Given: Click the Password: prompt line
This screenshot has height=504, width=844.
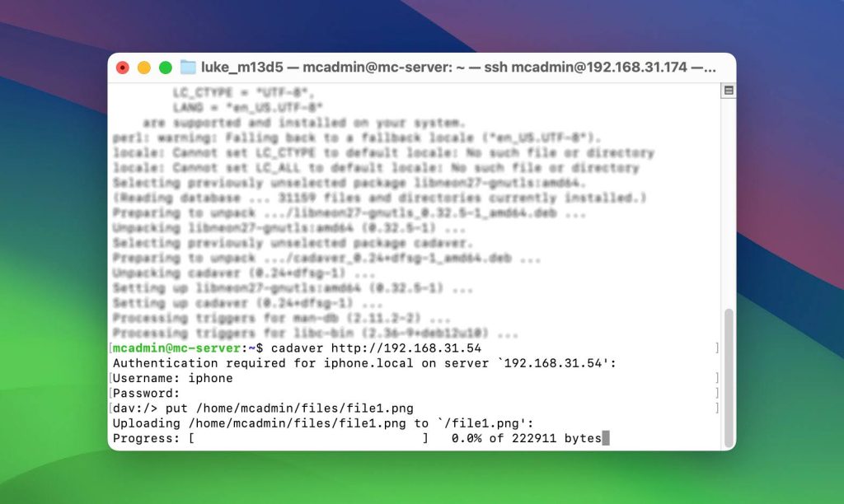Looking at the screenshot, I should tap(146, 393).
